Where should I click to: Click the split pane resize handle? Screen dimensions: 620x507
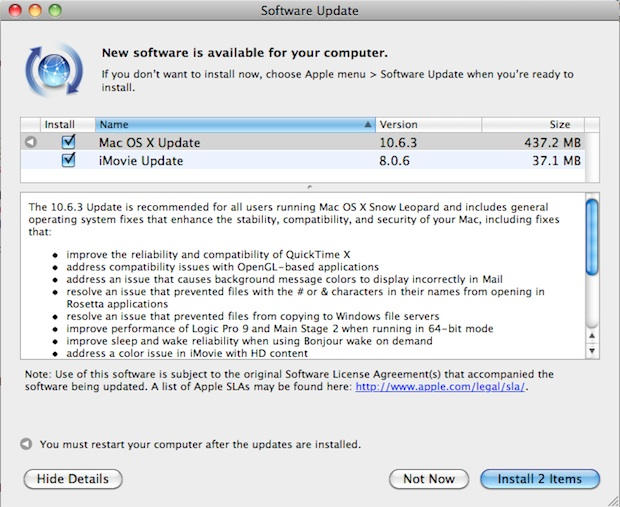click(309, 185)
